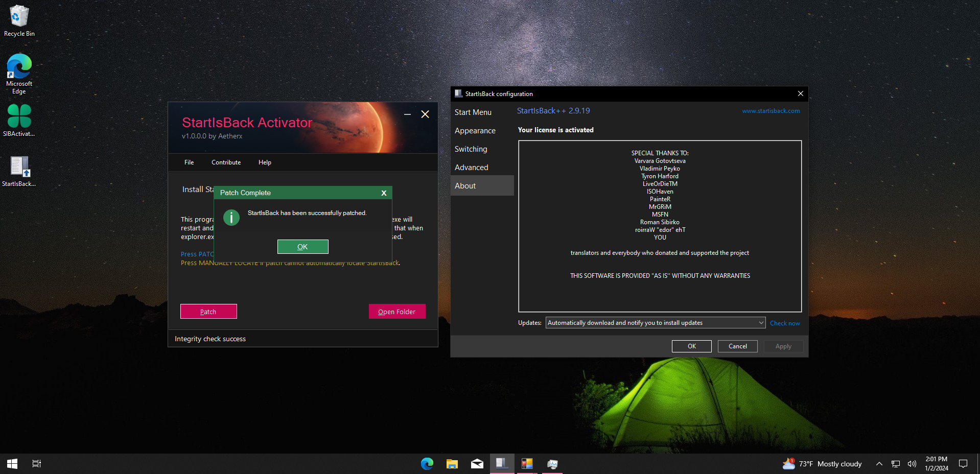Open Task View on the taskbar

37,464
